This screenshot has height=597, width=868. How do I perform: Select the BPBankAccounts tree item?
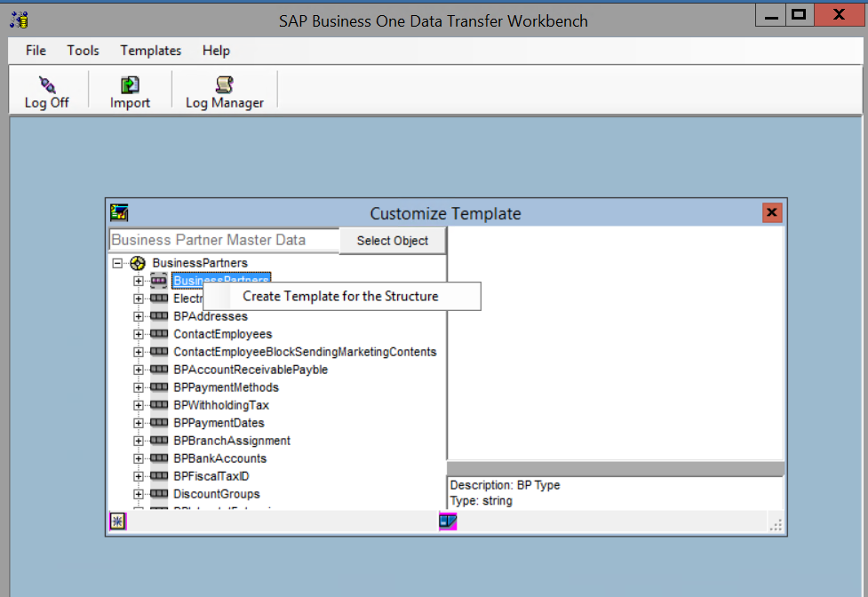(219, 458)
